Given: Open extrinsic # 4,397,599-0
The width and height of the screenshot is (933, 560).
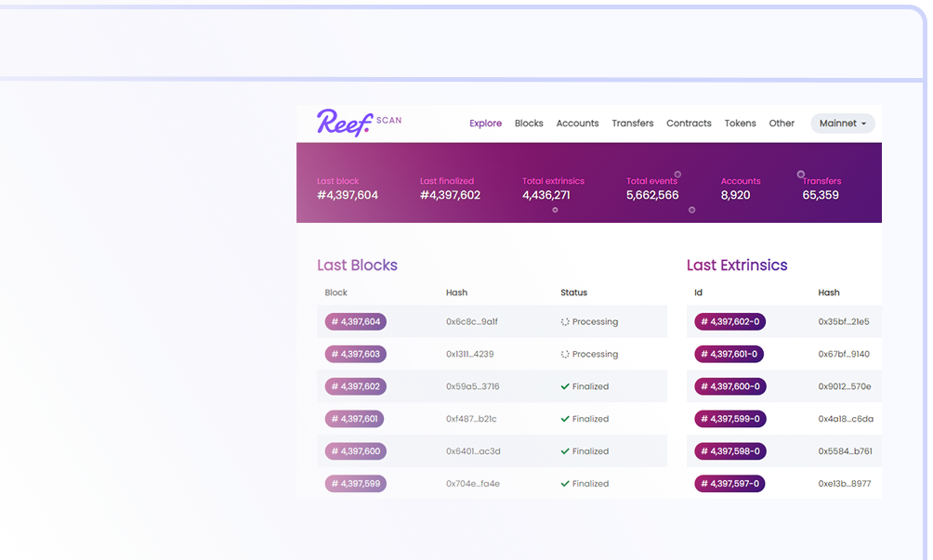Looking at the screenshot, I should click(730, 419).
